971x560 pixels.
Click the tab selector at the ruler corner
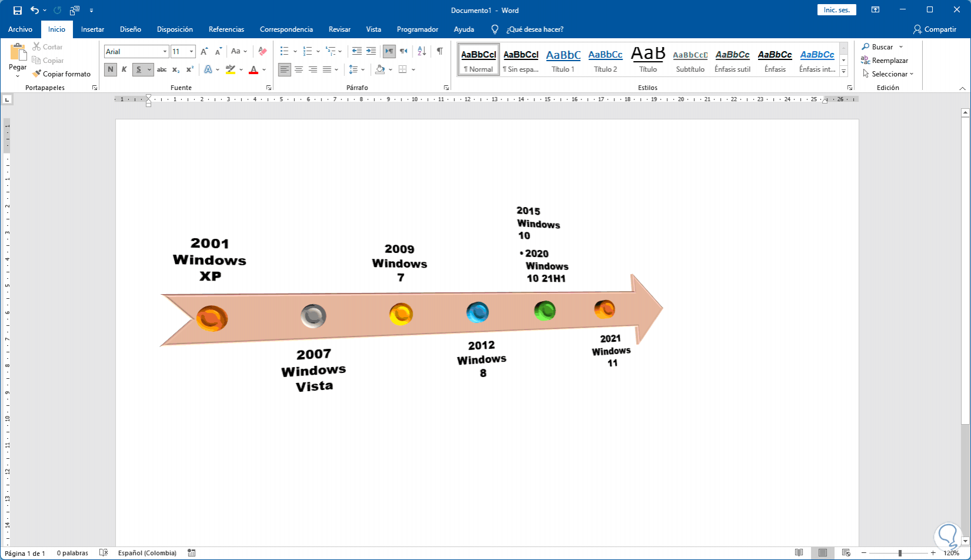pos(6,99)
